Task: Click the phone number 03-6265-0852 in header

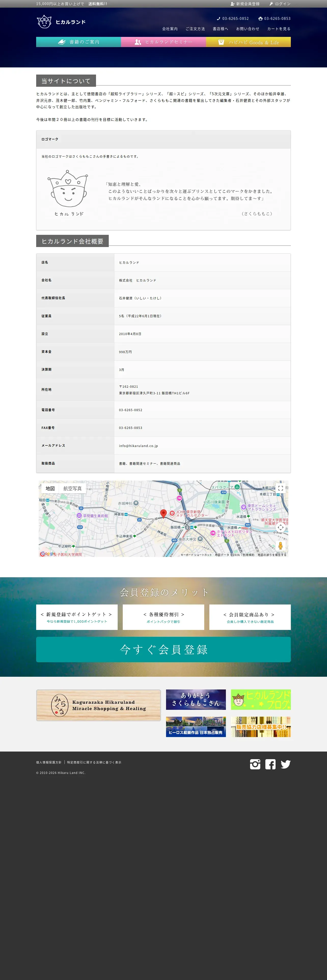Action: pos(233,18)
